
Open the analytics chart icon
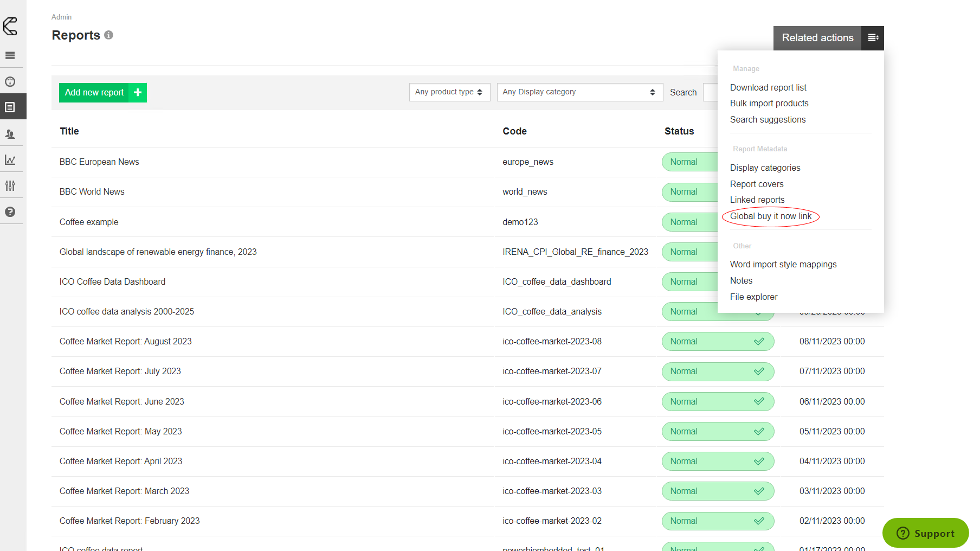tap(10, 160)
